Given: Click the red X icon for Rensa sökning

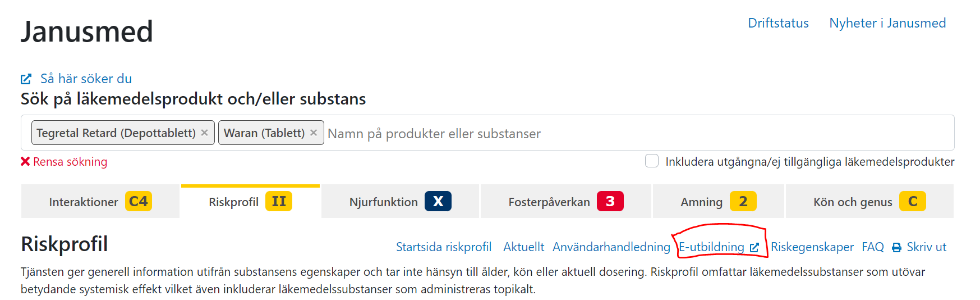Looking at the screenshot, I should (25, 162).
